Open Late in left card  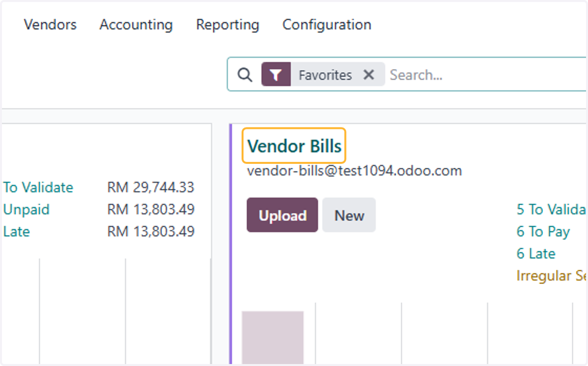coord(17,231)
